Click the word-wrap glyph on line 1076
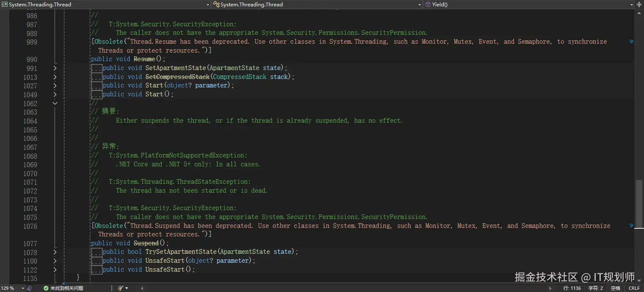 click(631, 226)
